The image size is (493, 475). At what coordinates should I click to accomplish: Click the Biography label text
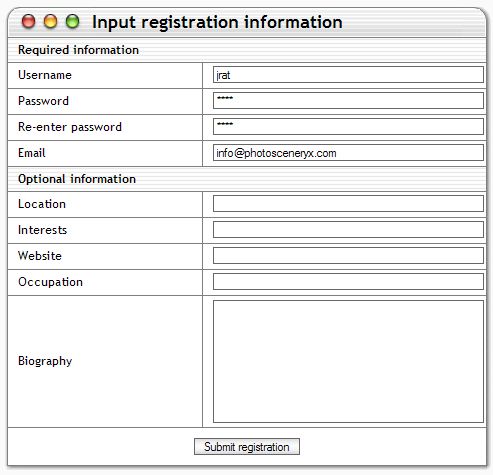click(x=45, y=361)
